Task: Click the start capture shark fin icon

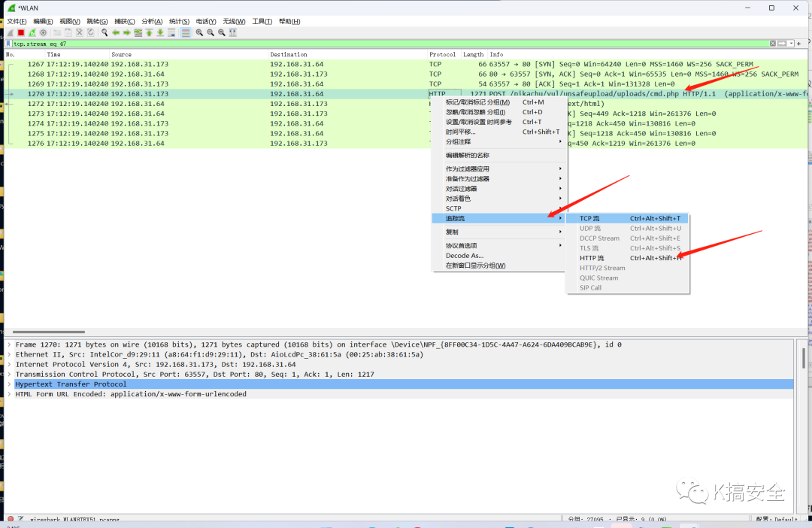Action: coord(10,32)
